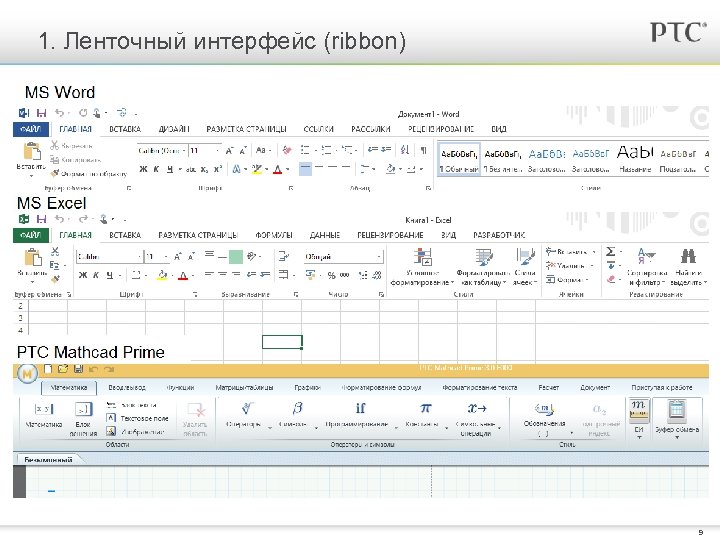Select the Word 'Обычный' style thumbnail
The image size is (720, 540).
click(459, 159)
